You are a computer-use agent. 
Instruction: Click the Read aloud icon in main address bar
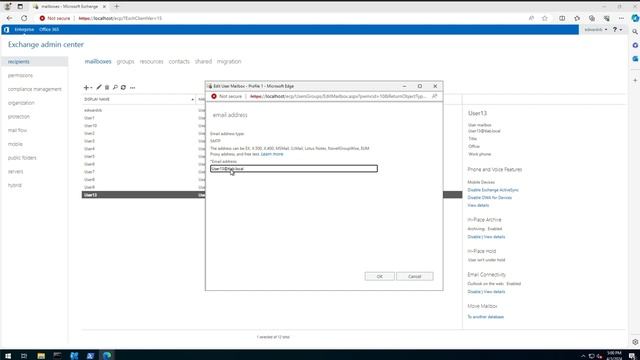[531, 18]
